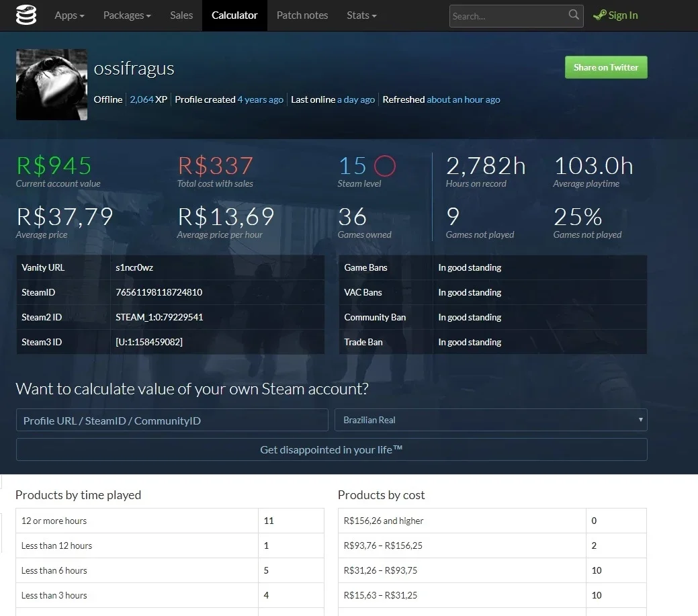Click the red Steam level badge circle
This screenshot has height=616, width=698.
pos(385,165)
